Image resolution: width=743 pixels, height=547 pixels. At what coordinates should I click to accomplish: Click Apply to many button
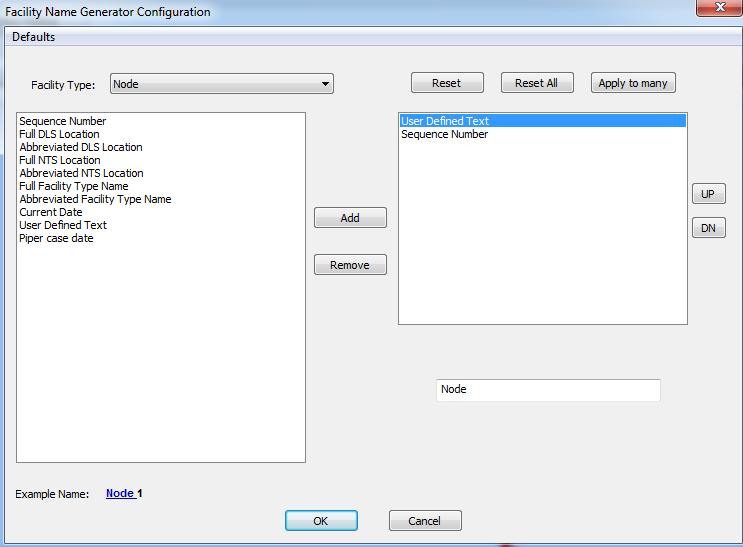tap(632, 83)
